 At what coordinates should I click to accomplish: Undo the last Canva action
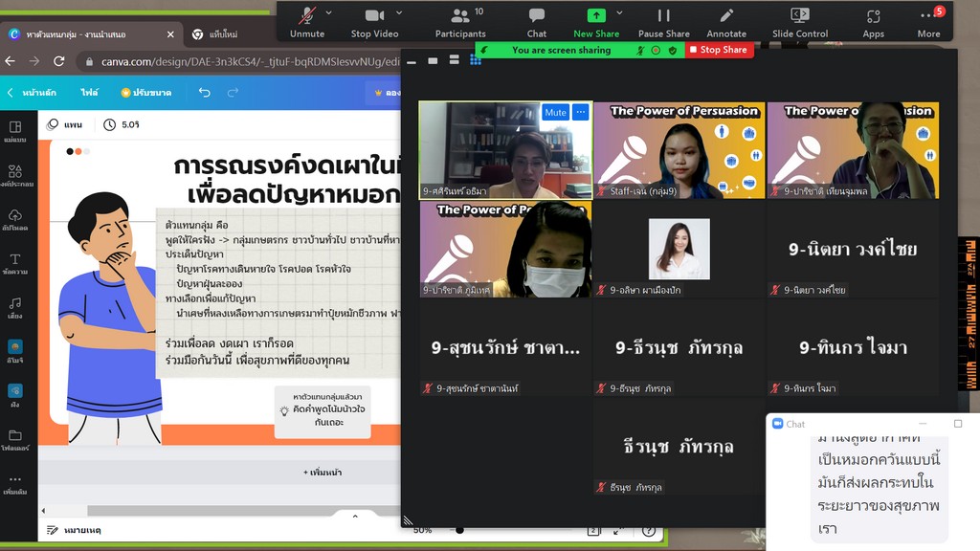pos(205,93)
